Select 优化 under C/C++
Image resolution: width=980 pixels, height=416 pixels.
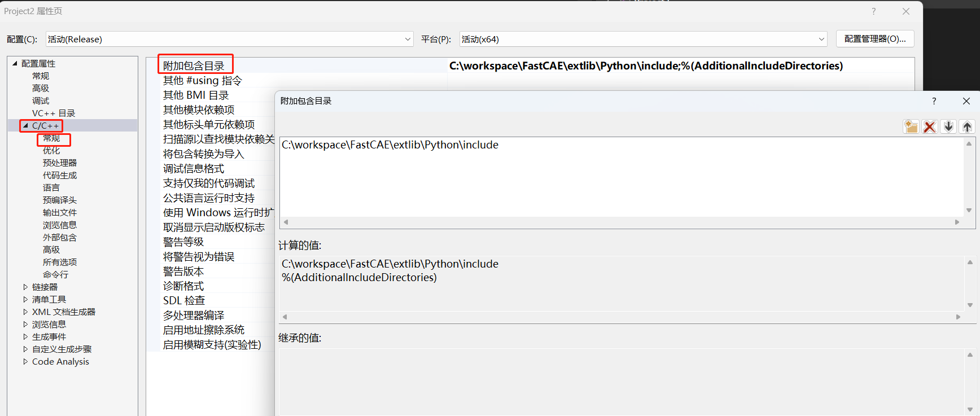tap(51, 150)
